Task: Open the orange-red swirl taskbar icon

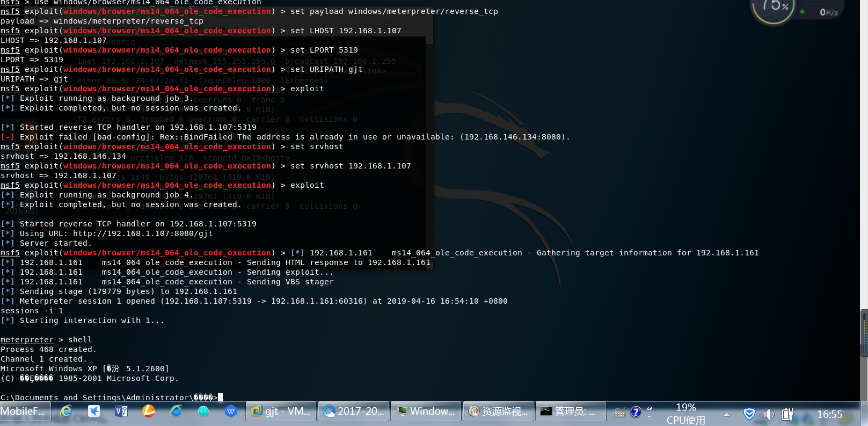Action: tap(149, 412)
